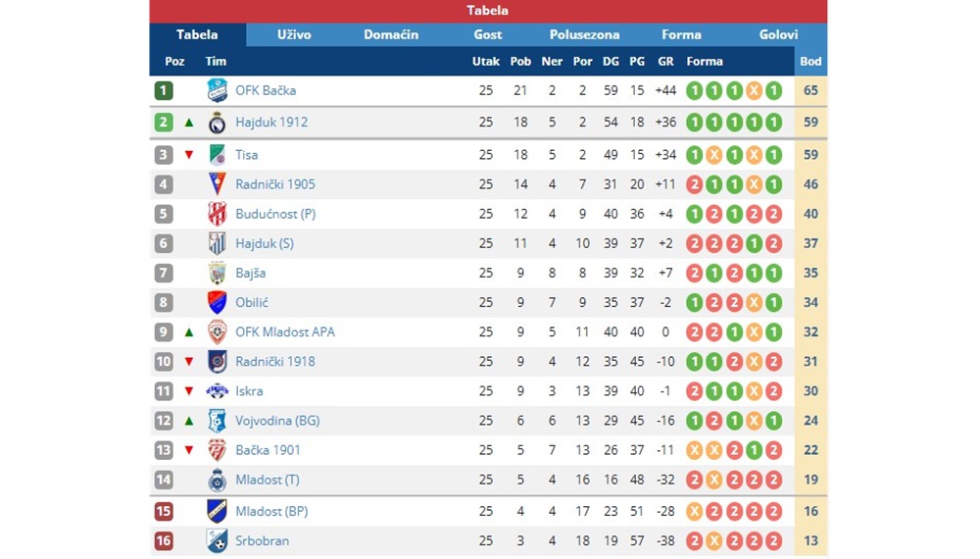Click the Srbobran club crest
Screen dimensions: 980x559
click(x=217, y=541)
